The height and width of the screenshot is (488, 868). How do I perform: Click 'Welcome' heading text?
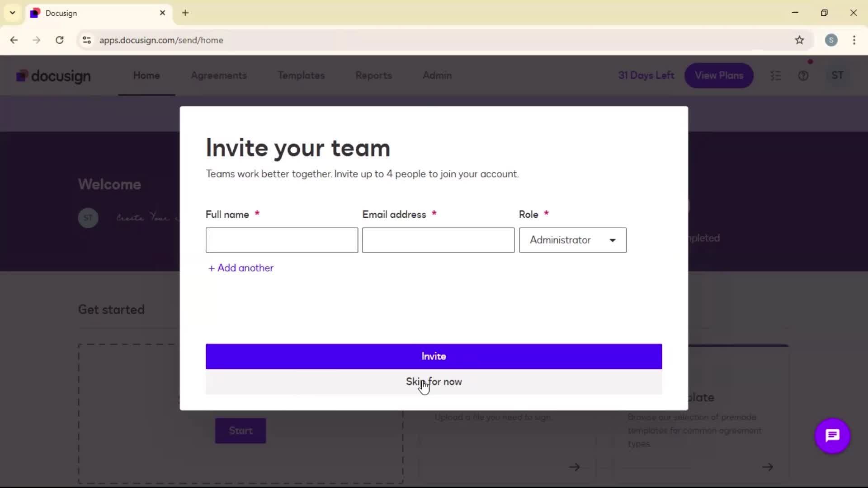pos(109,184)
